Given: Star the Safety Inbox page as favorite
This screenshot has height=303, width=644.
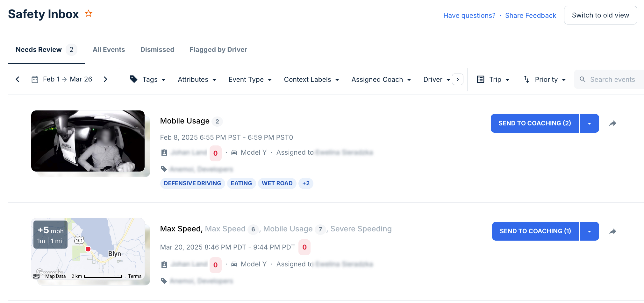Looking at the screenshot, I should [89, 14].
